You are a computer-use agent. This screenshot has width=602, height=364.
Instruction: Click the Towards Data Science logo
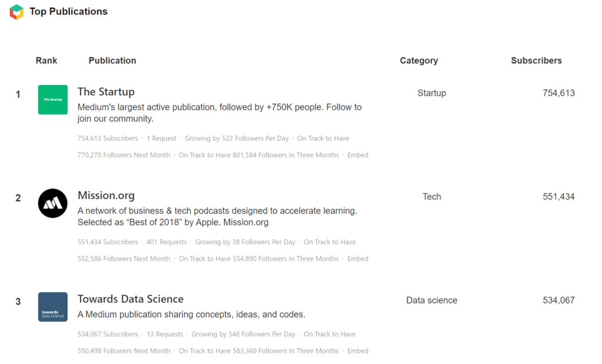[x=52, y=307]
